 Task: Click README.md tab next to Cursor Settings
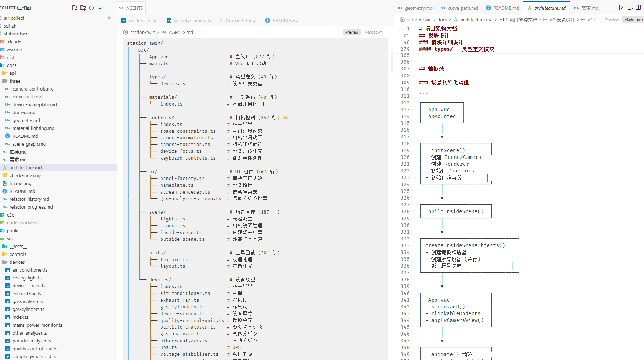[282, 20]
